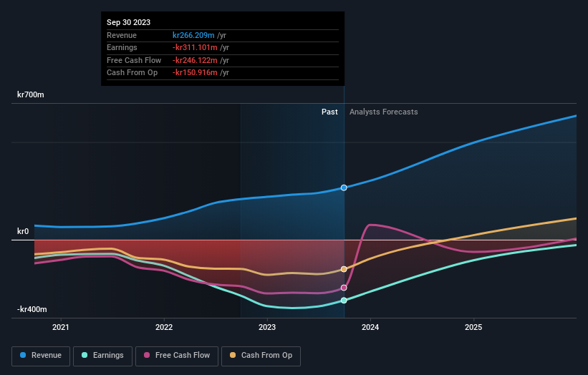The image size is (588, 375).
Task: Click the -kr400m y-axis label
Action: pyautogui.click(x=32, y=309)
